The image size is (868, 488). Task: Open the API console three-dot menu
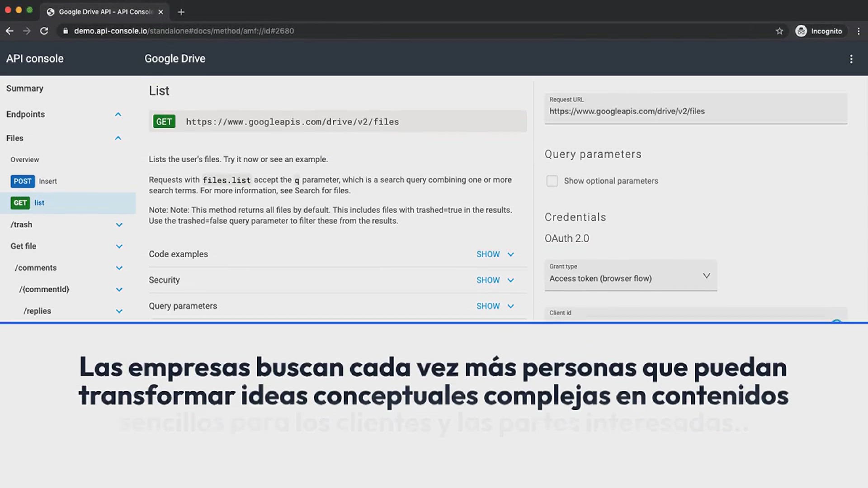[851, 59]
